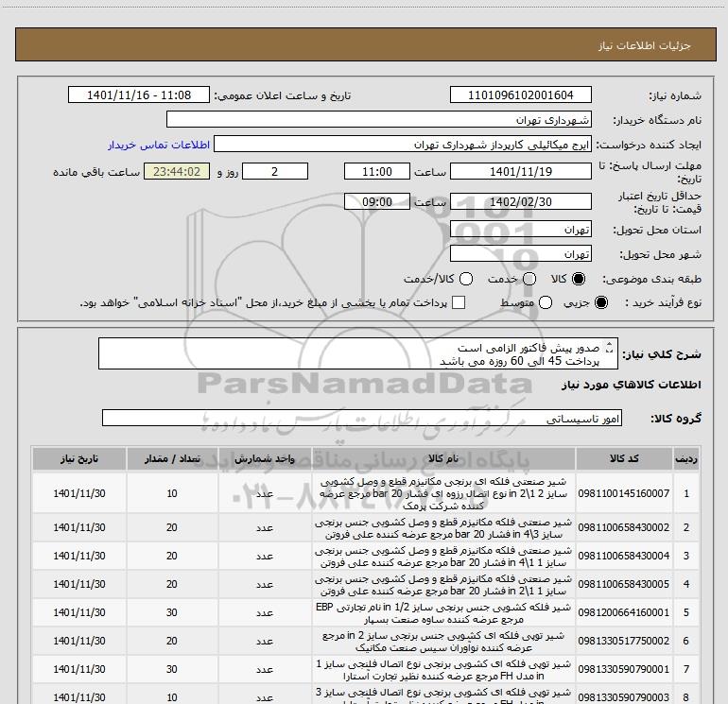
Task: Click the row 1 item name mentioning پرمک
Action: pos(443,493)
